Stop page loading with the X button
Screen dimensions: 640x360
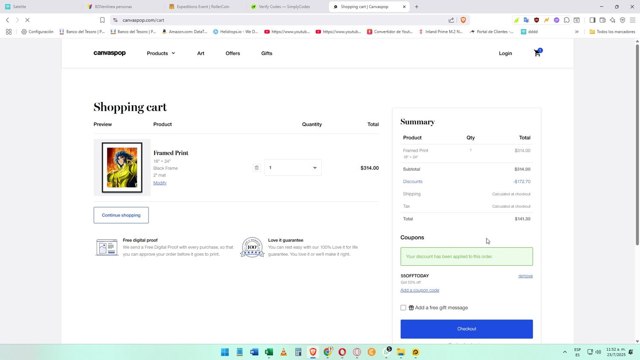27,20
